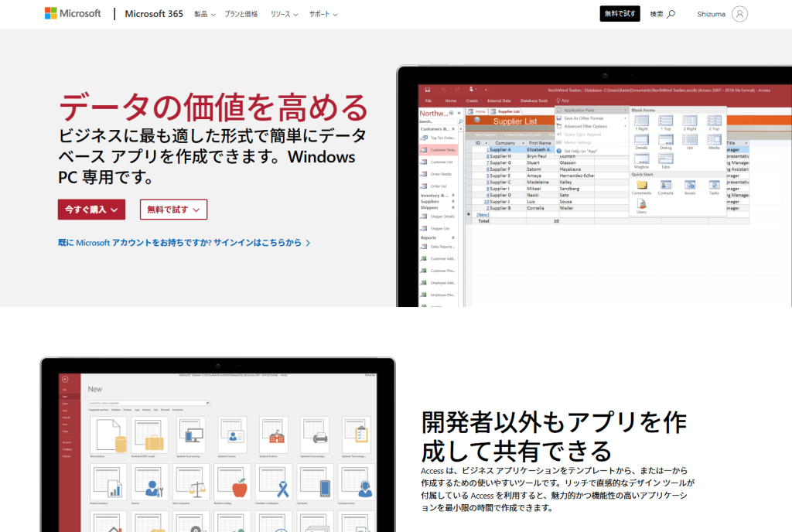Click the Supplier List title in screenshot
This screenshot has height=532, width=792.
514,121
